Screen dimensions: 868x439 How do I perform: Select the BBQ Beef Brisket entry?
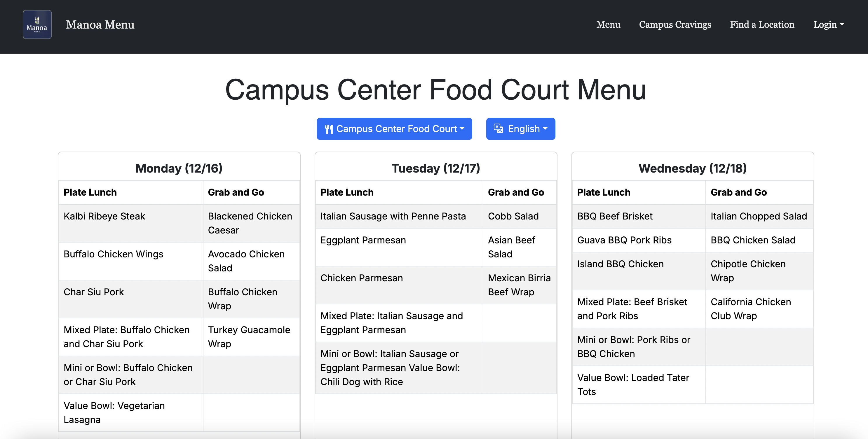pos(615,216)
